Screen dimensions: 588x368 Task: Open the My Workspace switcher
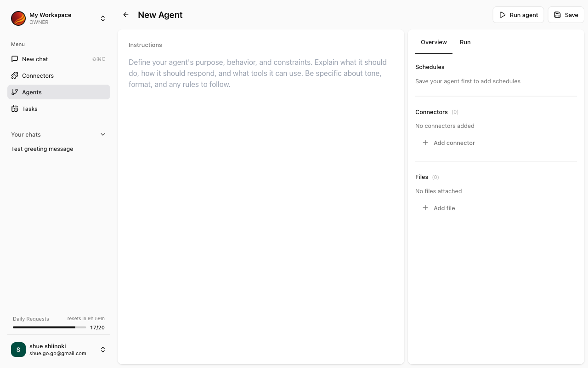tap(103, 18)
